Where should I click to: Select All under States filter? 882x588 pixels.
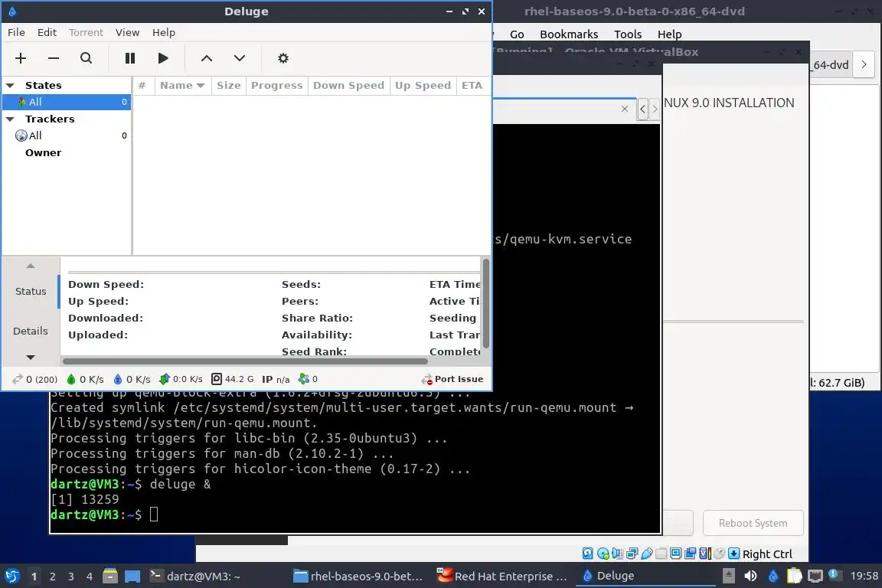[67, 102]
